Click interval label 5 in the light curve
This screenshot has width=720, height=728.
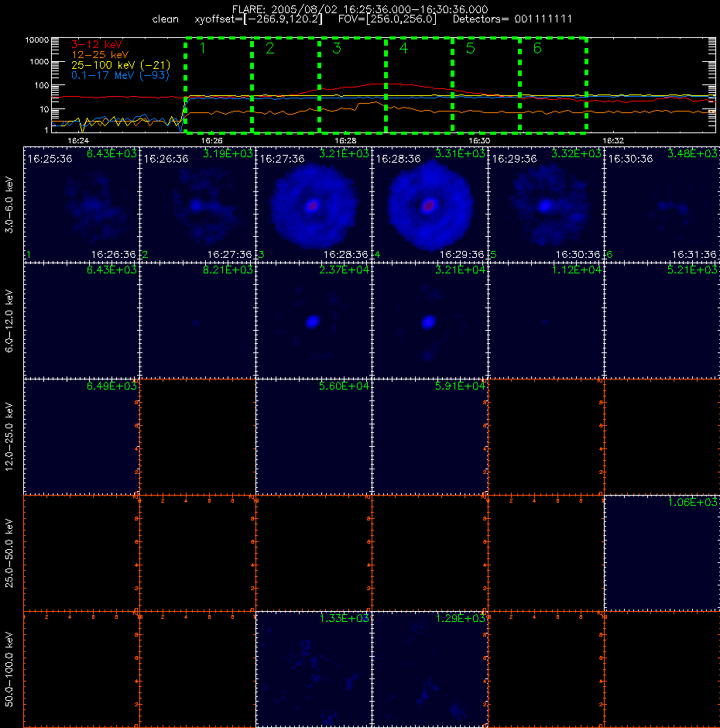(x=470, y=48)
